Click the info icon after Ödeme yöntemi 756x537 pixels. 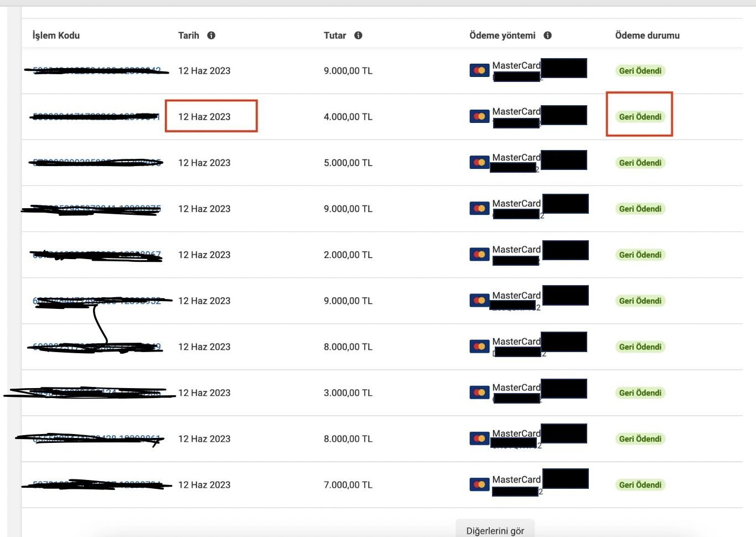point(548,35)
